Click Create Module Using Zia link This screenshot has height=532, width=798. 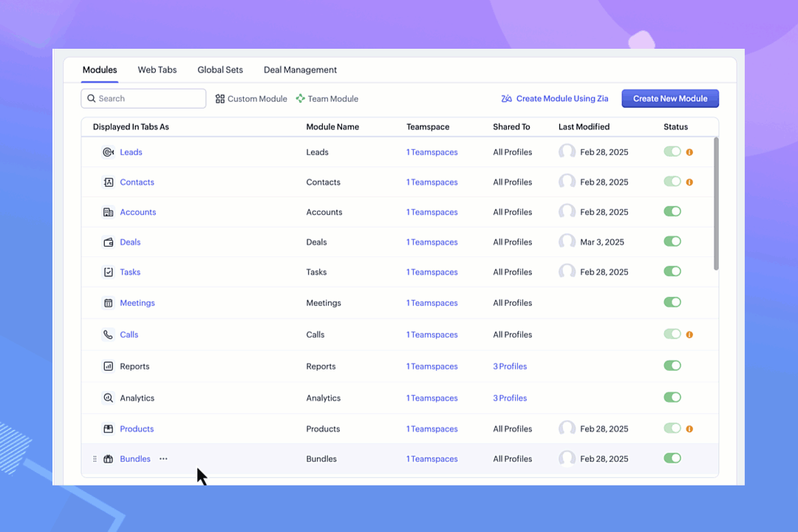tap(554, 99)
